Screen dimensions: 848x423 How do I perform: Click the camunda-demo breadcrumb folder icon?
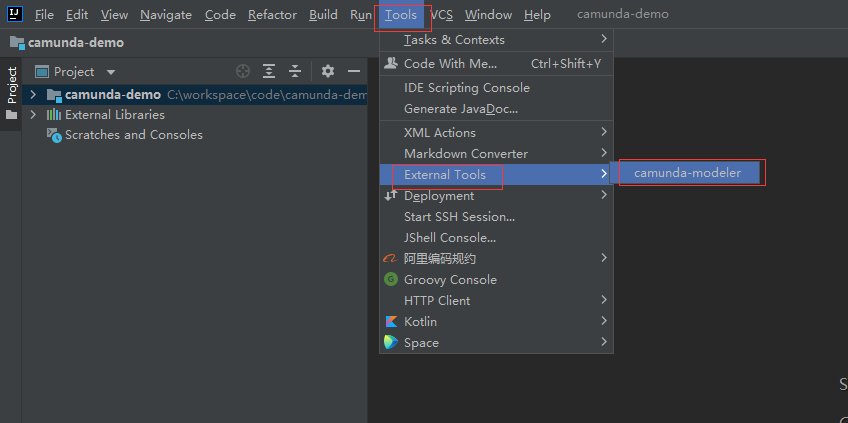(17, 43)
